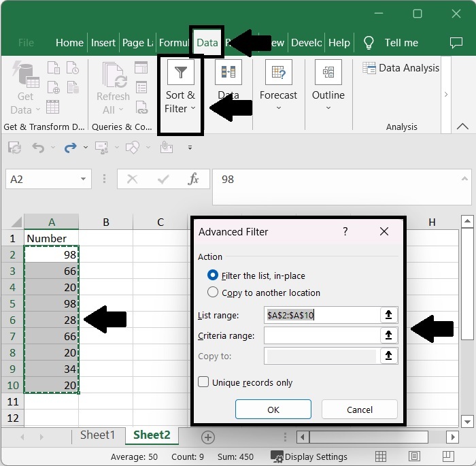
Task: Select Copy to another location option
Action: point(264,293)
